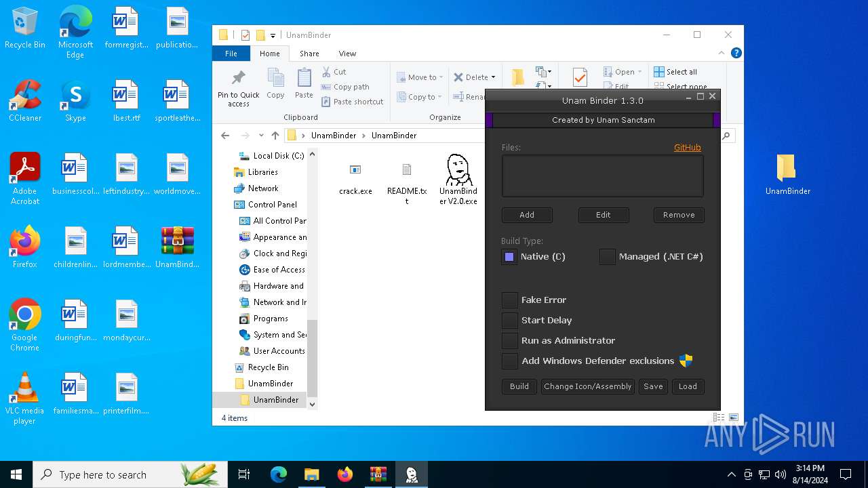This screenshot has width=868, height=488.
Task: Select the Home ribbon tab
Action: 269,54
